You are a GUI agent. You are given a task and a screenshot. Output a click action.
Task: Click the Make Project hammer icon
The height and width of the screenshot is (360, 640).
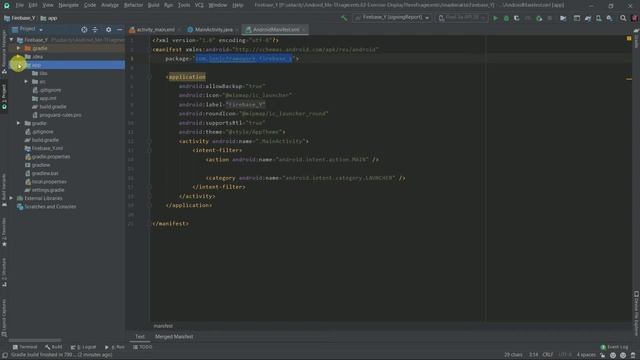click(344, 18)
